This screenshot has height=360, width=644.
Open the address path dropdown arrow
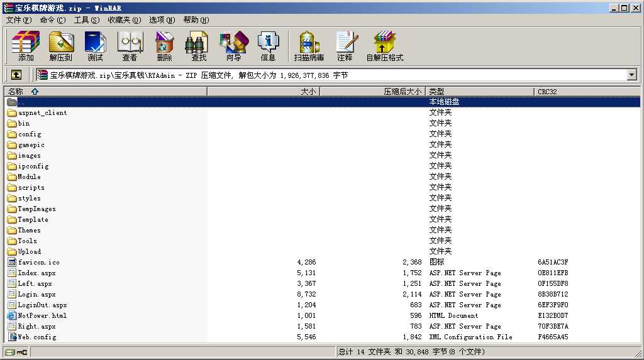point(631,75)
